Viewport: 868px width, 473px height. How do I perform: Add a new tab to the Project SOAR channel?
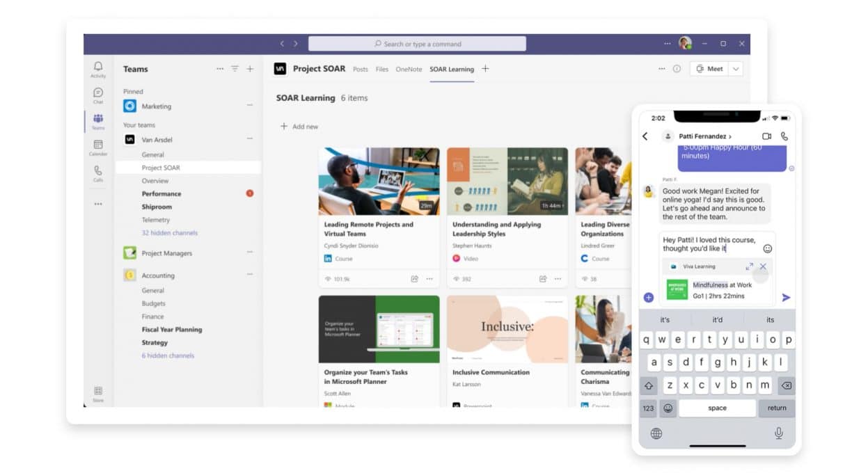click(485, 69)
